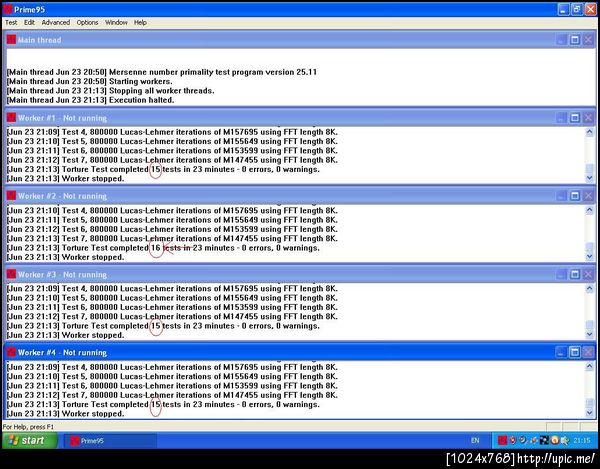600x469 pixels.
Task: Maximize the Worker #1 window
Action: tap(575, 118)
